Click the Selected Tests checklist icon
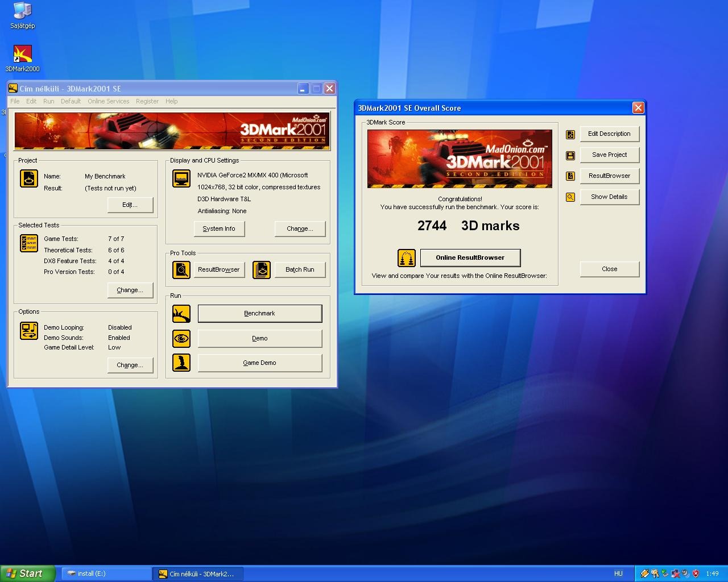Image resolution: width=728 pixels, height=582 pixels. click(x=29, y=243)
